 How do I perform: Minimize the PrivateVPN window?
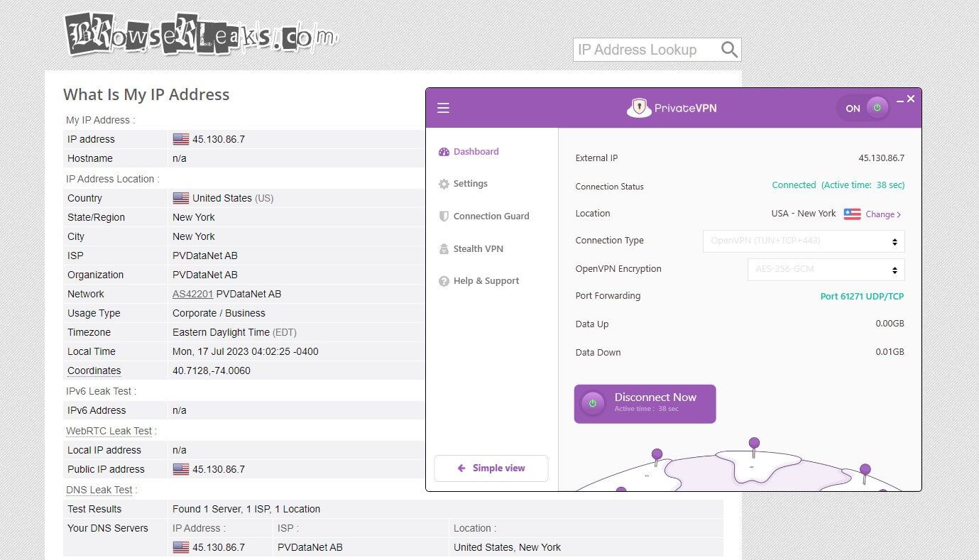click(900, 101)
